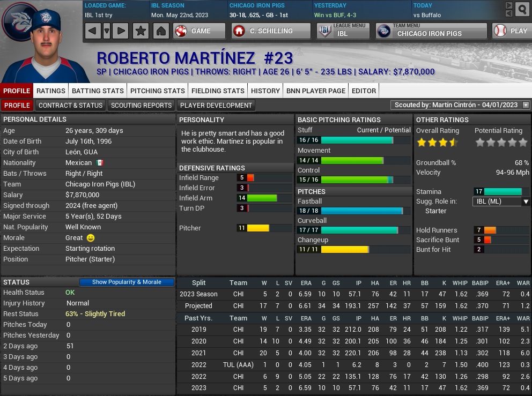Image resolution: width=532 pixels, height=396 pixels.
Task: Open the HISTORY tab
Action: click(x=265, y=91)
